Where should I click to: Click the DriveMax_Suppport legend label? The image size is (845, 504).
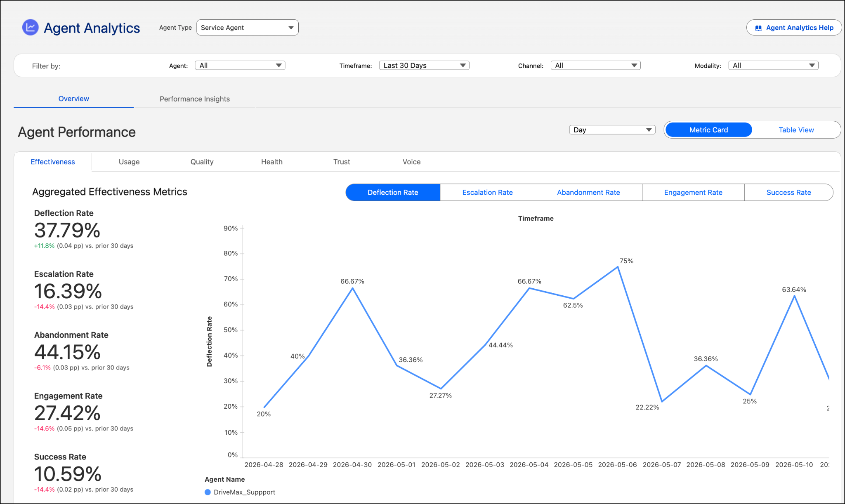tap(244, 492)
